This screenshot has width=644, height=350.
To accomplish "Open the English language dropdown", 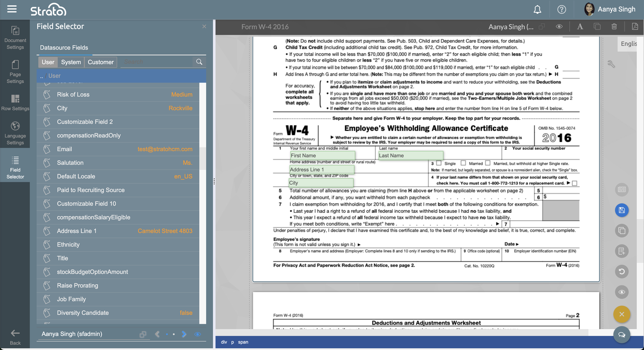I will coord(628,44).
